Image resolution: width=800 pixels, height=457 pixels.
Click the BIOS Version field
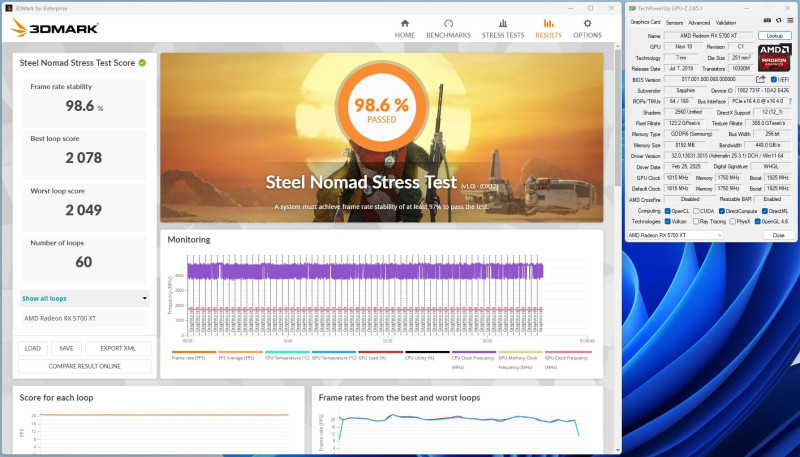pos(709,79)
